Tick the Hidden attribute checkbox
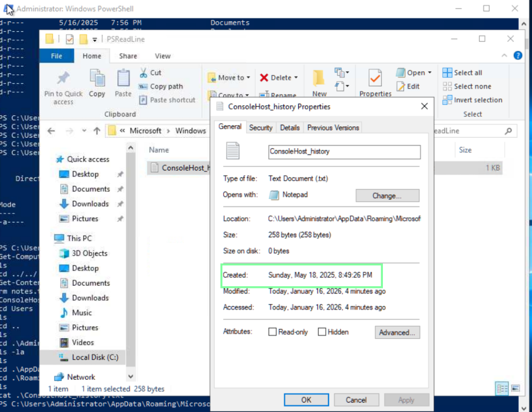This screenshot has height=412, width=532. coord(322,332)
